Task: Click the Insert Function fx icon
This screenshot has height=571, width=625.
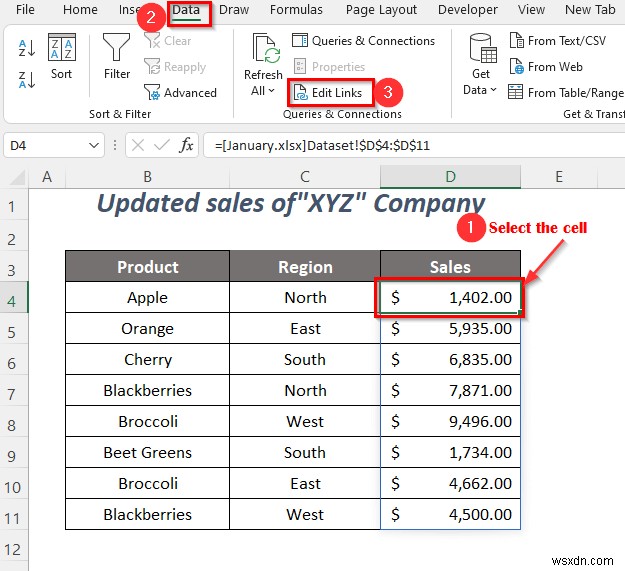Action: pyautogui.click(x=186, y=145)
